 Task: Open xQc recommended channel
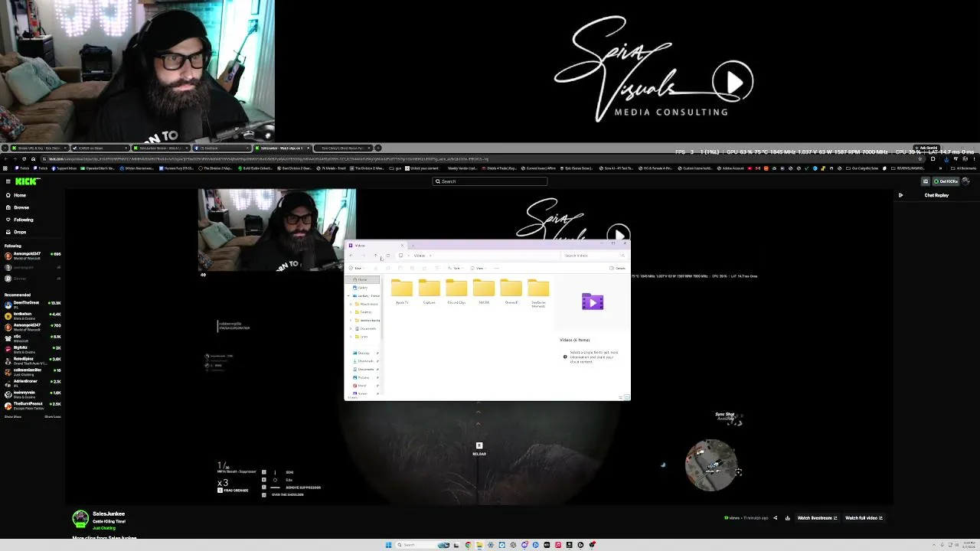pos(32,337)
